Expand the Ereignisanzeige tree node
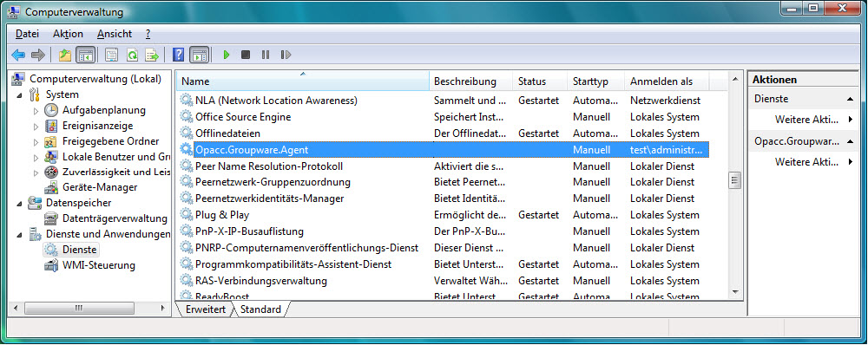 [x=36, y=126]
